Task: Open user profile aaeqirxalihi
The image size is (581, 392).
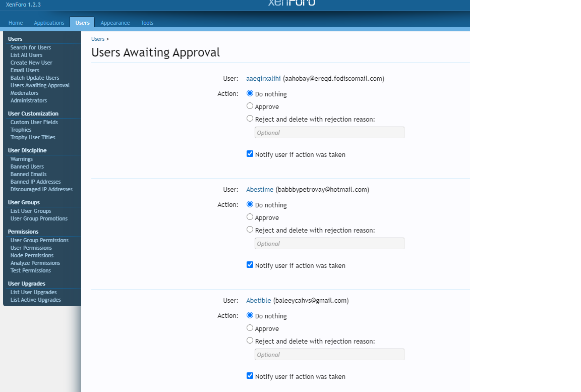Action: pos(263,79)
